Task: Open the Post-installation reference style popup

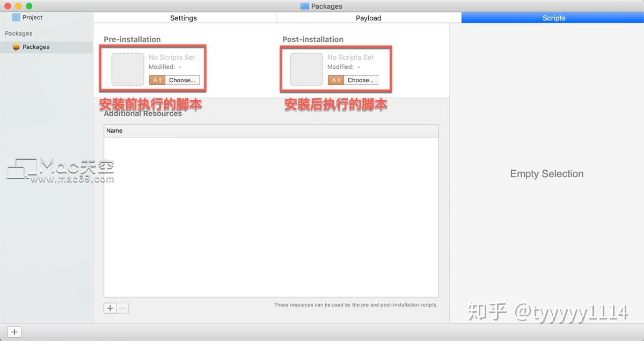Action: coord(335,79)
